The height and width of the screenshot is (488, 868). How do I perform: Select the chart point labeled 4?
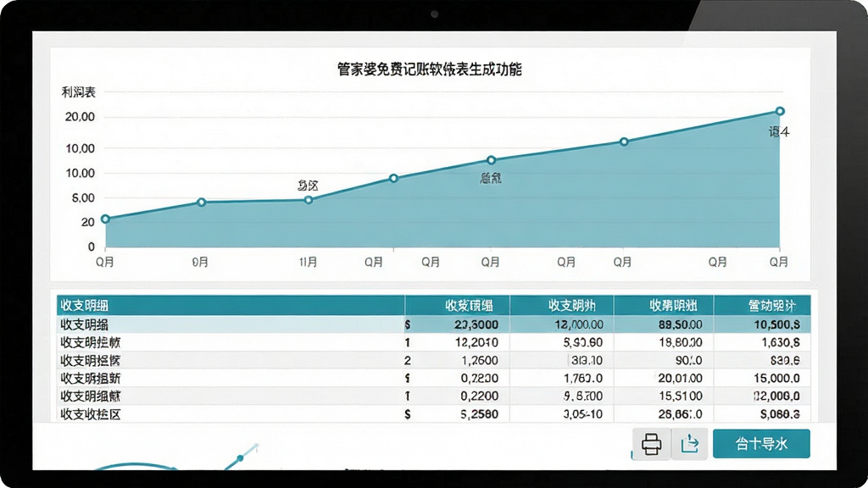pyautogui.click(x=780, y=111)
